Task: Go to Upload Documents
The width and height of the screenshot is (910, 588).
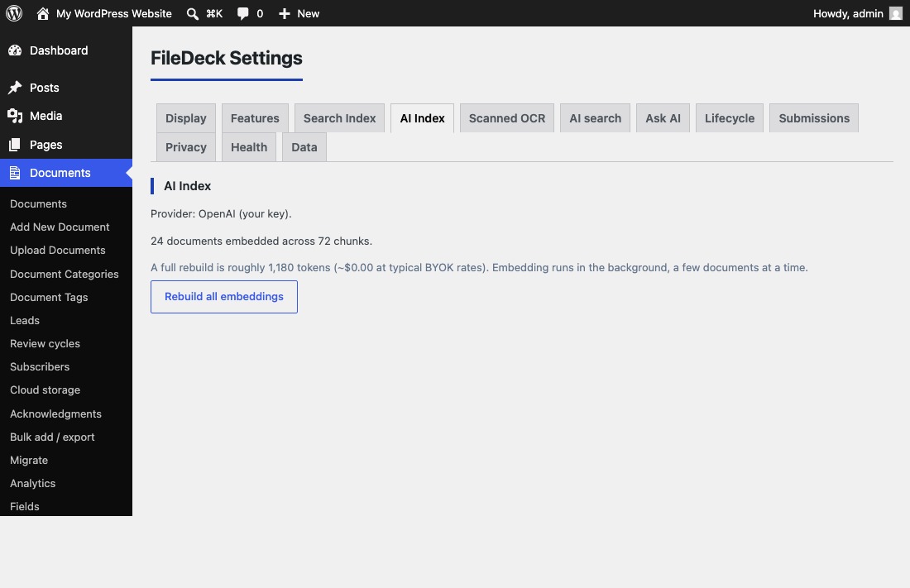Action: click(57, 251)
